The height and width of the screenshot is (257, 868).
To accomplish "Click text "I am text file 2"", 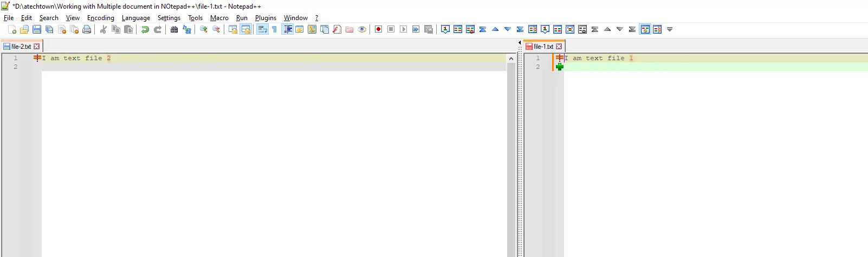I will pos(76,58).
